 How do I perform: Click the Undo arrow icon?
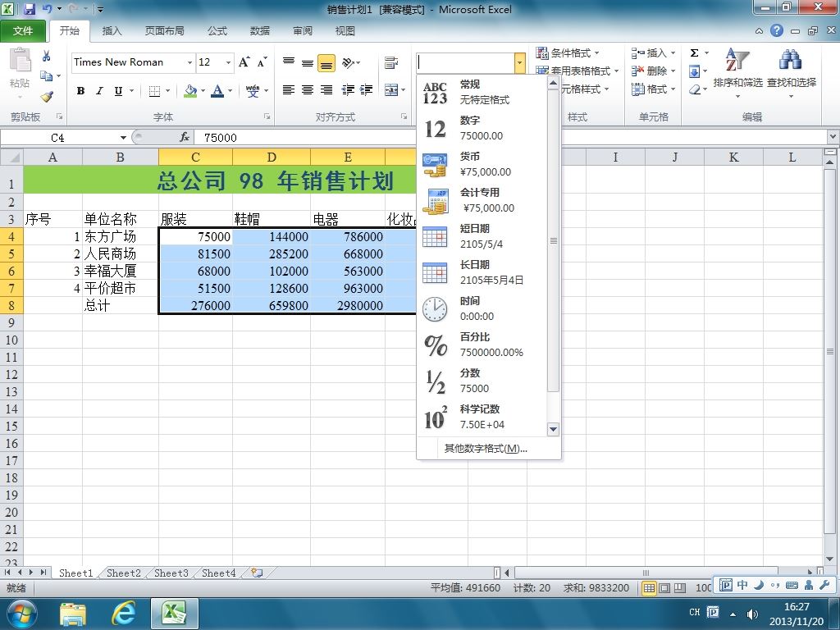point(47,9)
